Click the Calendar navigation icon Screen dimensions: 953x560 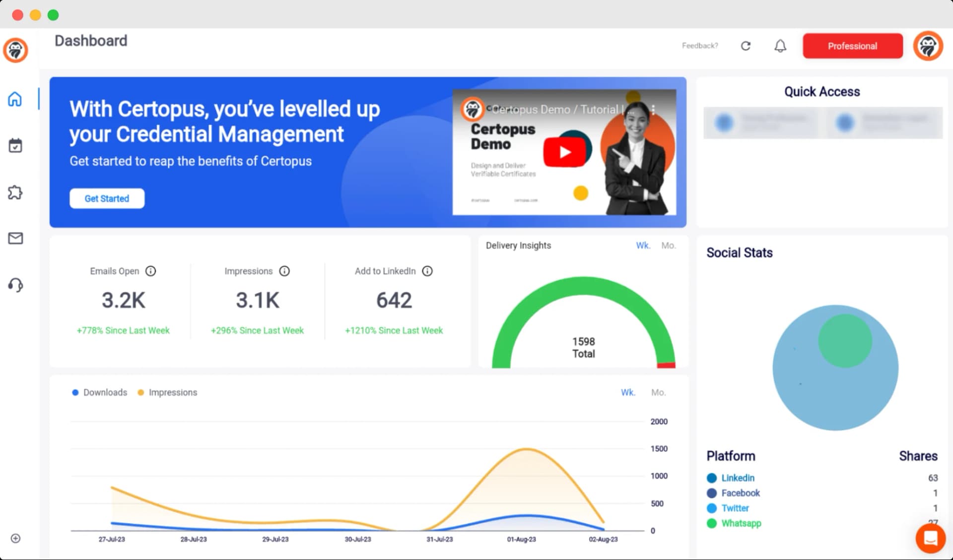pyautogui.click(x=16, y=145)
